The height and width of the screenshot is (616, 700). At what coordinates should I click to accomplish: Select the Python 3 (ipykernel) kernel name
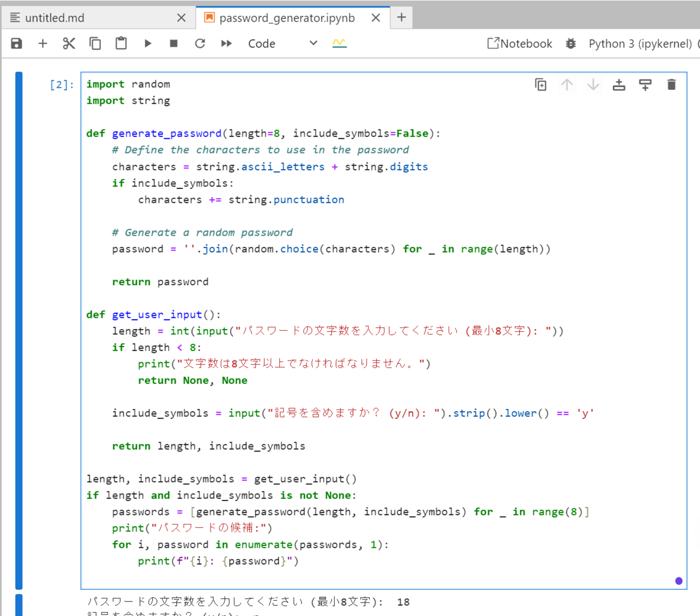click(x=640, y=44)
